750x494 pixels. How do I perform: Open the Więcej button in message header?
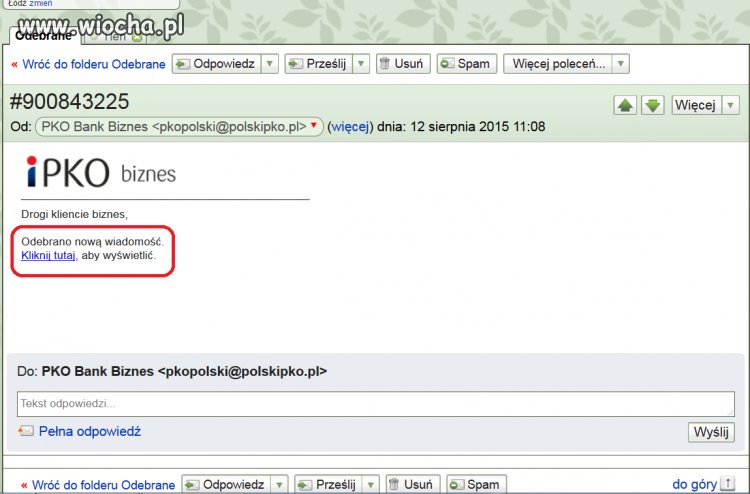[696, 105]
